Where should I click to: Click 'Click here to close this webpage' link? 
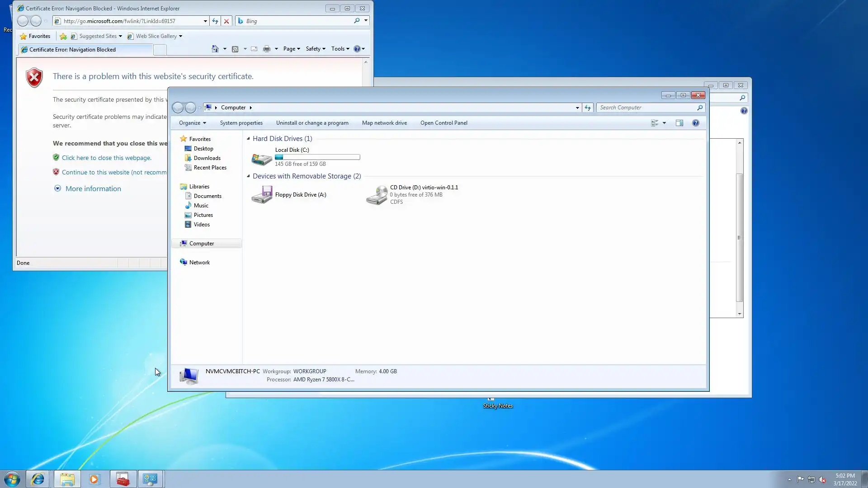[106, 158]
